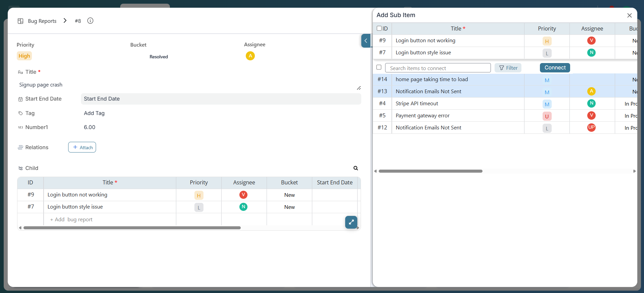Click Login button style issue in Add Sub Item
This screenshot has height=293, width=644.
[423, 53]
